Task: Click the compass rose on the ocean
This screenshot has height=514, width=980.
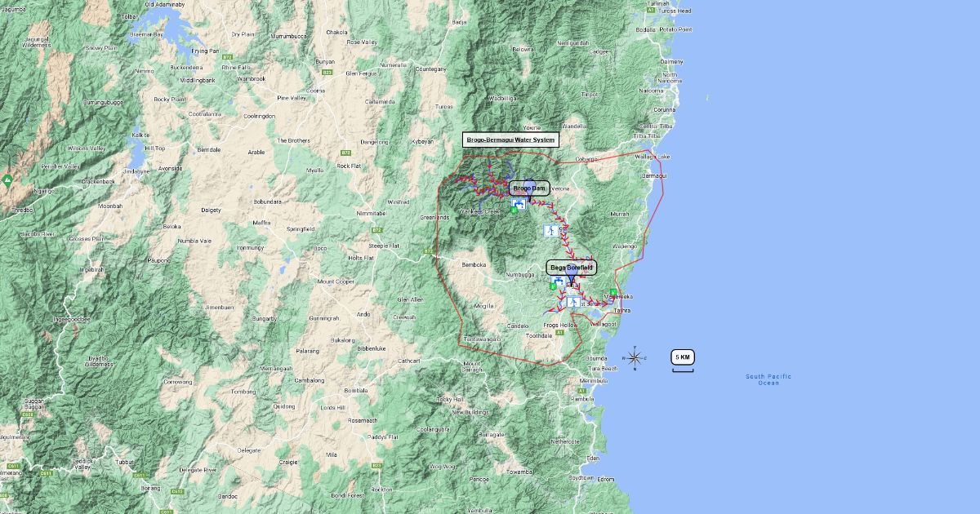Action: (x=635, y=357)
